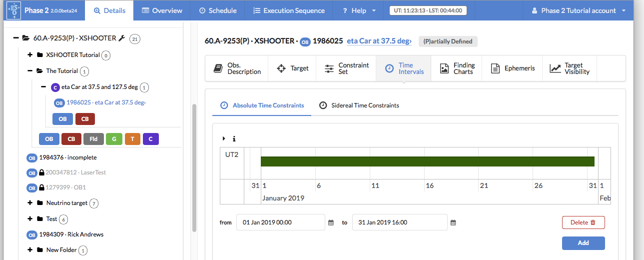Expand the Neutrino target folder

(x=30, y=203)
